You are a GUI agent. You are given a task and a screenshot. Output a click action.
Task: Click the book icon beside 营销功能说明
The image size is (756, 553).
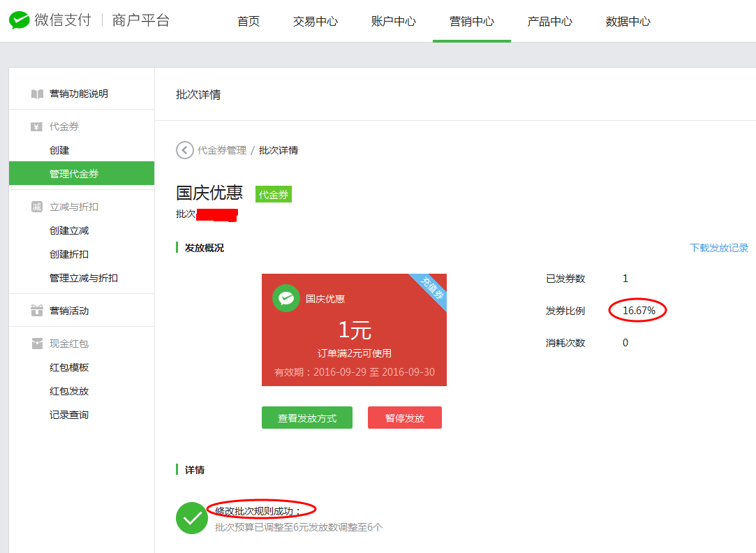37,94
